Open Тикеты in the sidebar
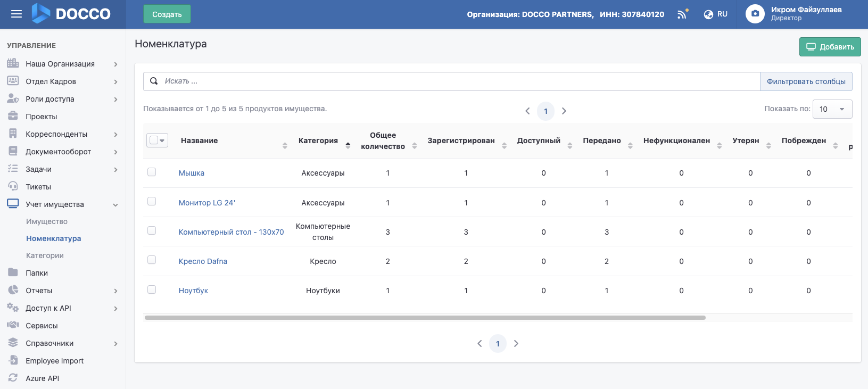This screenshot has width=868, height=389. (38, 187)
